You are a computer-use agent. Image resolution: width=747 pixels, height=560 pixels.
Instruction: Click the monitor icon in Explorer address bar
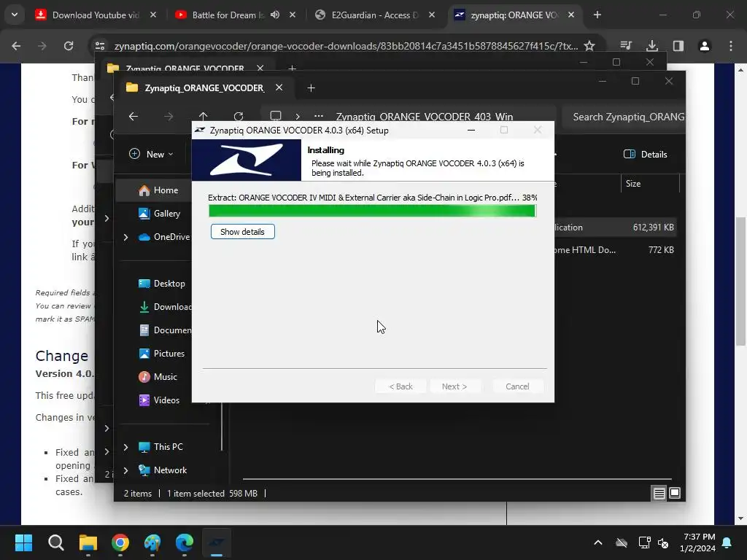tap(275, 116)
